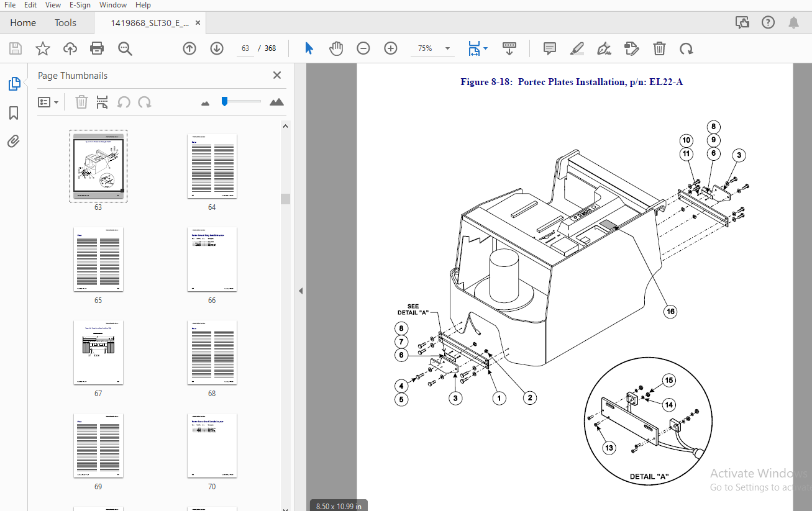Open the zoom percentage dropdown
Viewport: 812px width, 511px height.
[447, 48]
